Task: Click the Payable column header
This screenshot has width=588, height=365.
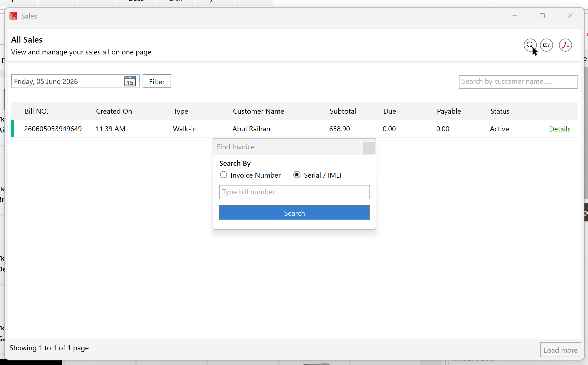Action: tap(449, 111)
